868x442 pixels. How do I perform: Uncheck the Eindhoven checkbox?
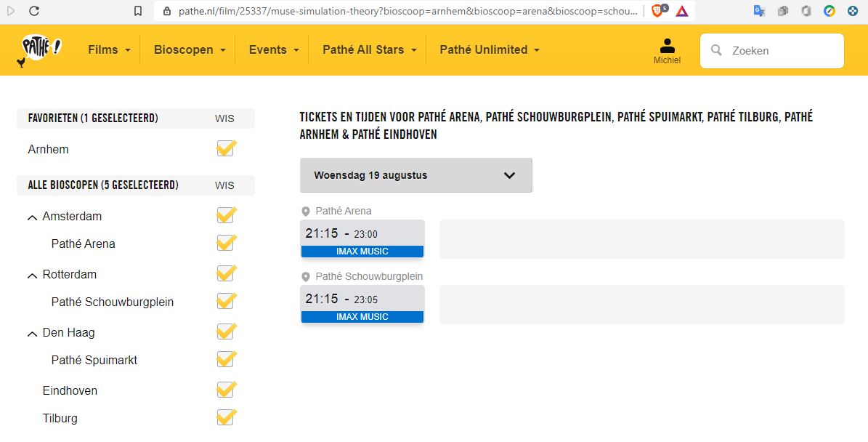pyautogui.click(x=226, y=390)
